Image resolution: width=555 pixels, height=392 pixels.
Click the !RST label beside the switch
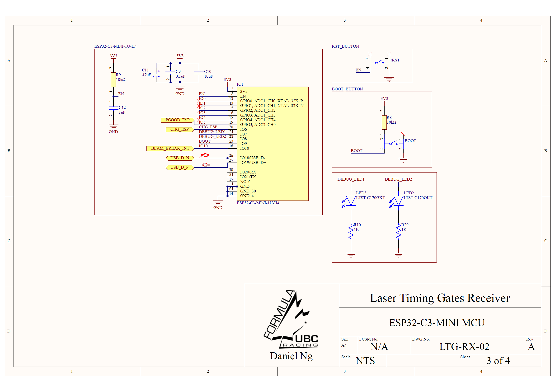tap(395, 60)
